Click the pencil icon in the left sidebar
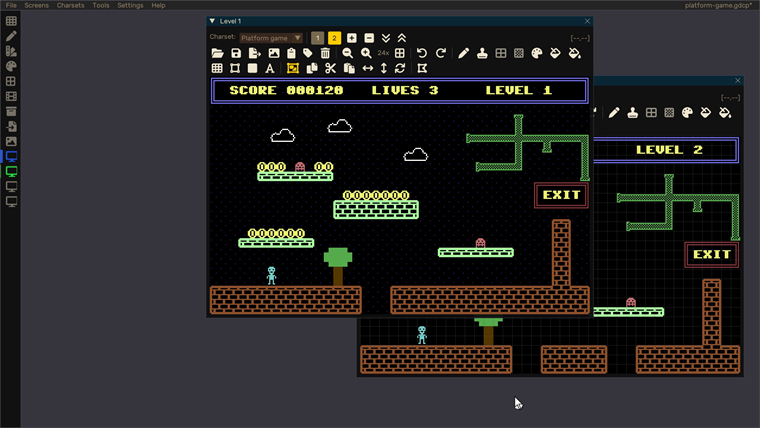The image size is (760, 428). 11,36
